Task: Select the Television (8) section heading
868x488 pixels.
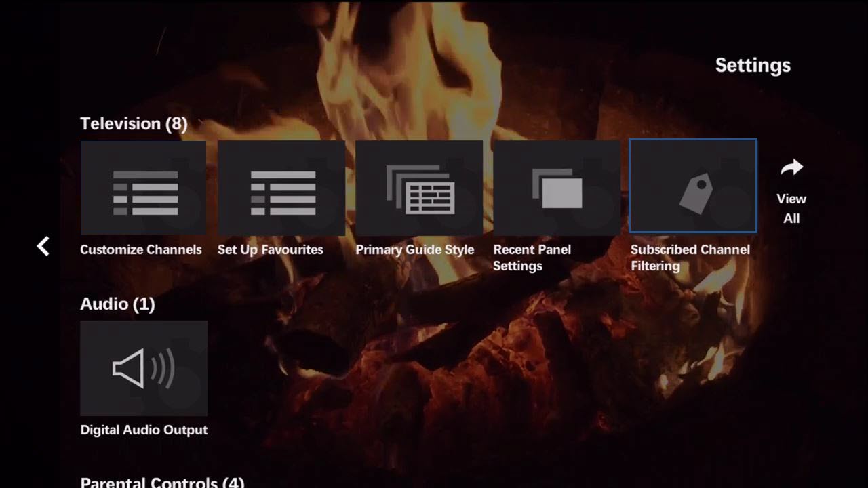Action: click(x=134, y=123)
